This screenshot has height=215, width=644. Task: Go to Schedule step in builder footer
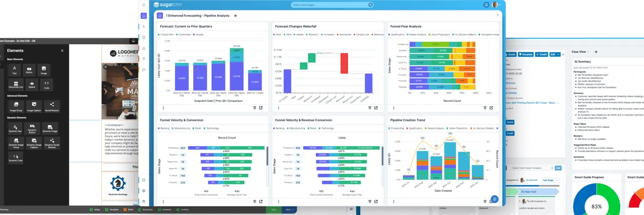[165, 209]
